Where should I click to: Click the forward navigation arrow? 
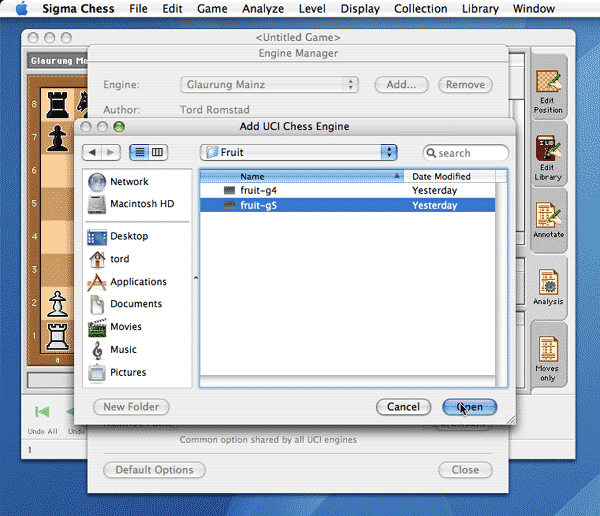pyautogui.click(x=111, y=152)
